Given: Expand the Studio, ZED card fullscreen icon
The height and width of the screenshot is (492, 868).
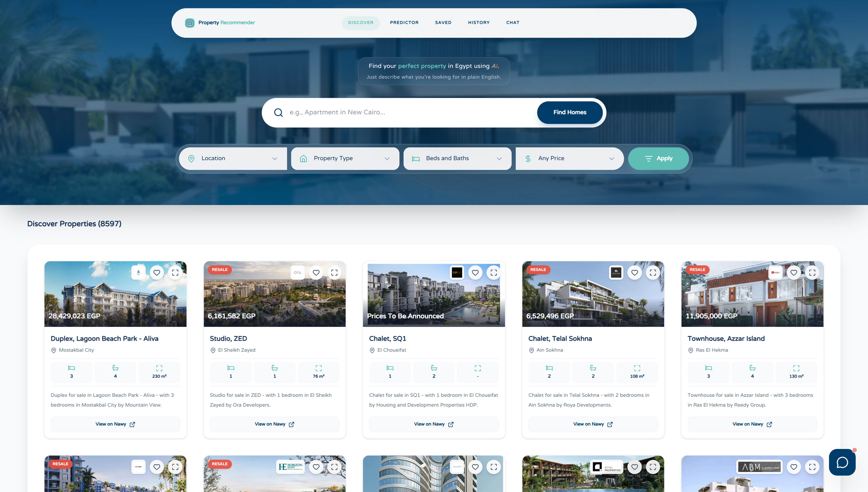Looking at the screenshot, I should pyautogui.click(x=334, y=272).
